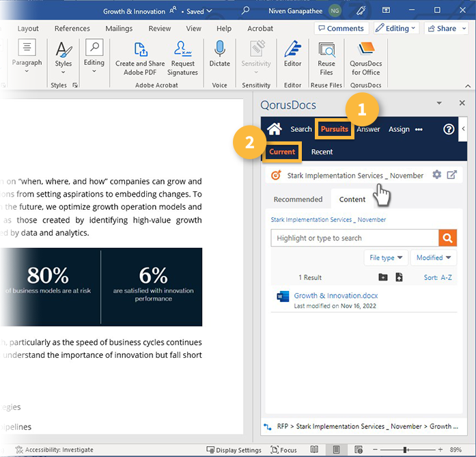Click the zoom in plus button
This screenshot has width=476, height=457.
(440, 449)
